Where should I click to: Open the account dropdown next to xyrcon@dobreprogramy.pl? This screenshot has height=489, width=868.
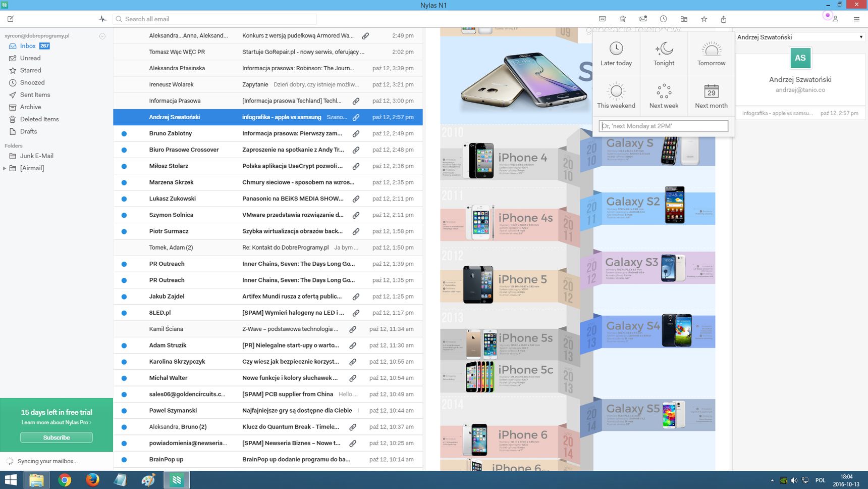coord(102,36)
